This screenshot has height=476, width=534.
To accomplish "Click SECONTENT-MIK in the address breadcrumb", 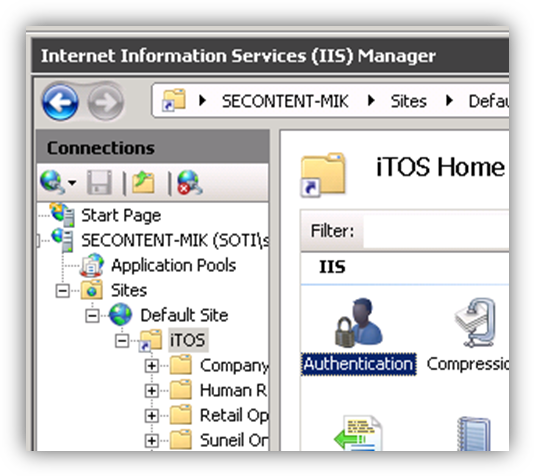I will pyautogui.click(x=285, y=101).
